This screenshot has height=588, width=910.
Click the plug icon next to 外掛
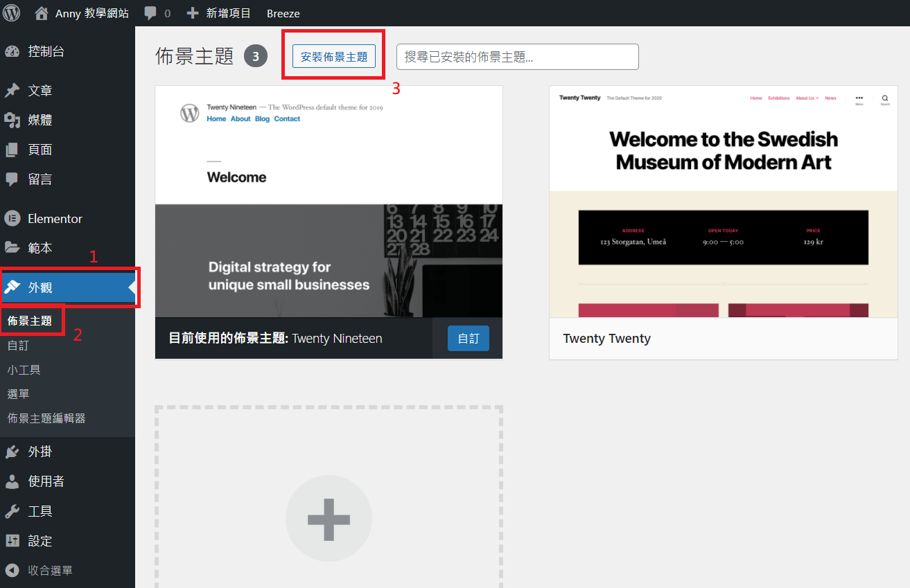12,452
